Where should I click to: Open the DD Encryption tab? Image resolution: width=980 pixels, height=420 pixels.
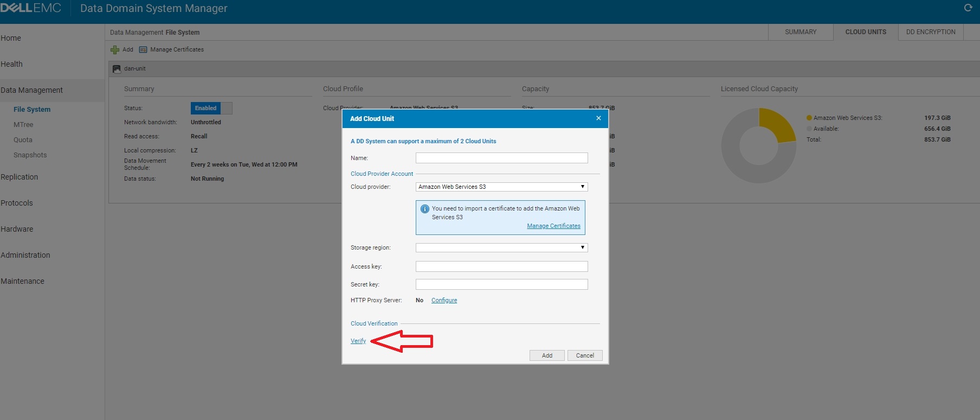[931, 32]
